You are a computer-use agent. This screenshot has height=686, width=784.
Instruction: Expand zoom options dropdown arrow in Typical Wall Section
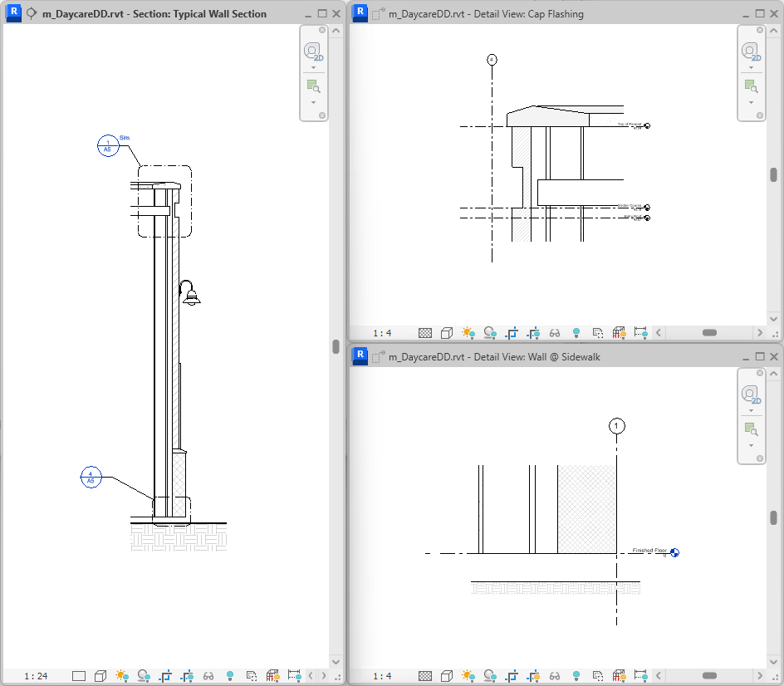tap(313, 102)
